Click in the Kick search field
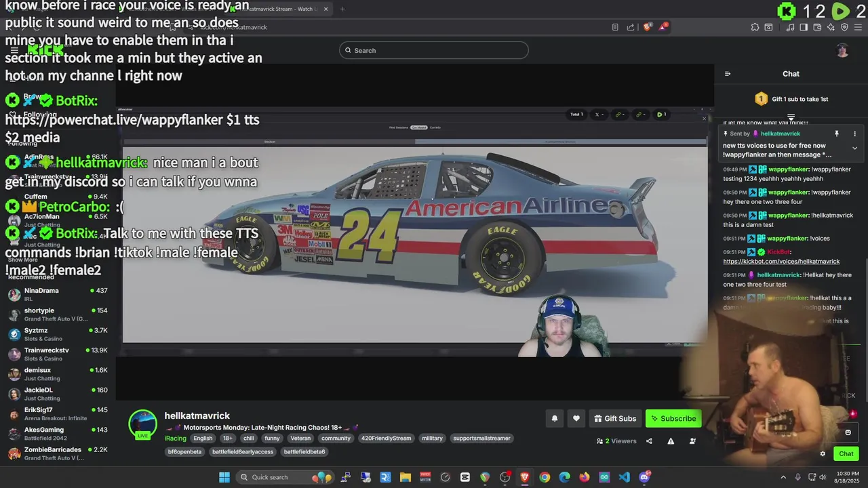The image size is (868, 488). point(434,50)
